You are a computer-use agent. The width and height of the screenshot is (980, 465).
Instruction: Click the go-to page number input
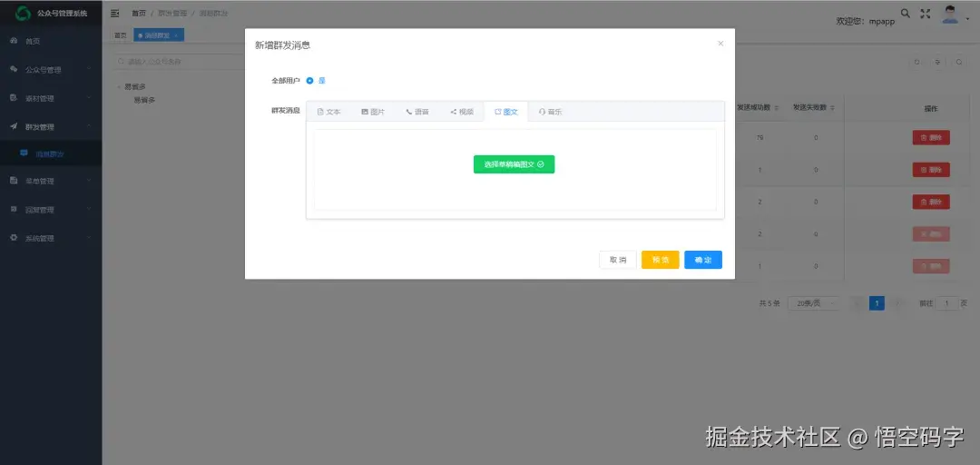947,303
